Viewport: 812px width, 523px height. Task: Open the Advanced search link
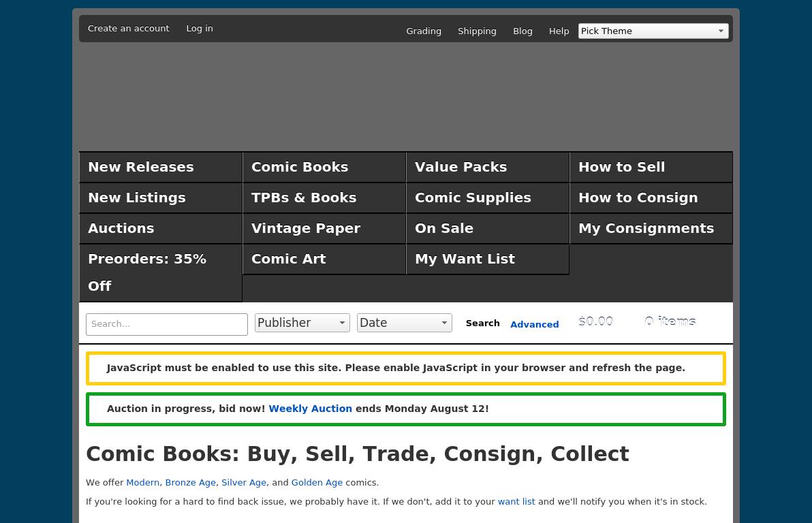pyautogui.click(x=534, y=325)
